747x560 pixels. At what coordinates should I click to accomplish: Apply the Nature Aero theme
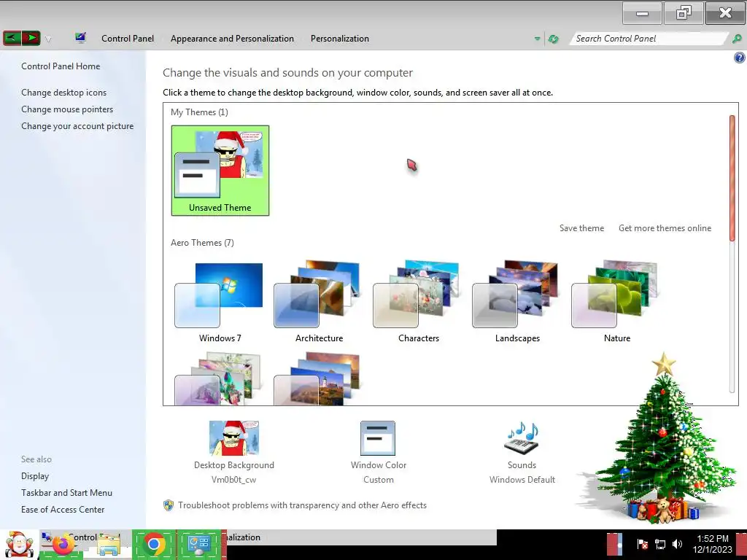[x=617, y=302]
